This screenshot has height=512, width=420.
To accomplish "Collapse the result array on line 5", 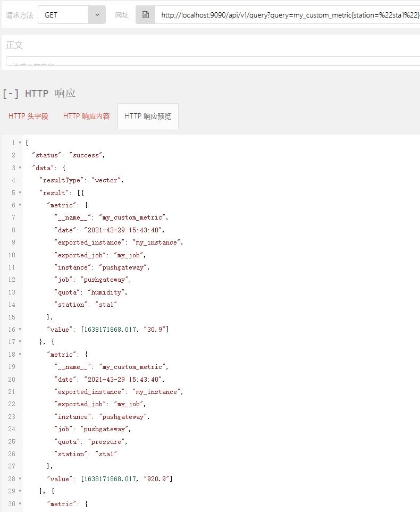I will point(19,192).
